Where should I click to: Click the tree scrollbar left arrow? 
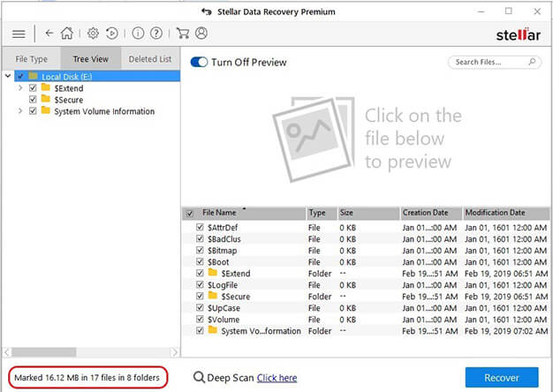click(7, 351)
